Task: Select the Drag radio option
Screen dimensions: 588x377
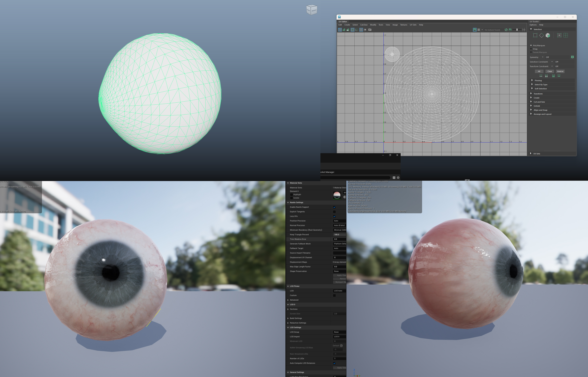Action: point(531,49)
